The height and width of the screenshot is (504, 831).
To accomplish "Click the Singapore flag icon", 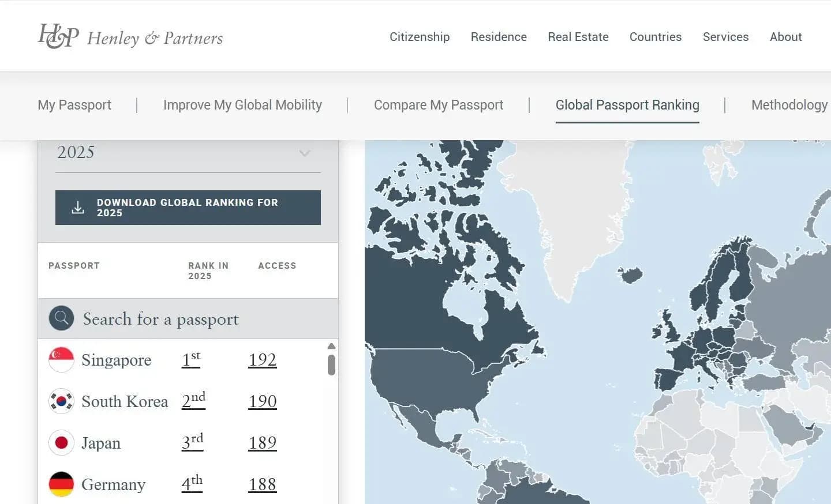I will (x=61, y=360).
